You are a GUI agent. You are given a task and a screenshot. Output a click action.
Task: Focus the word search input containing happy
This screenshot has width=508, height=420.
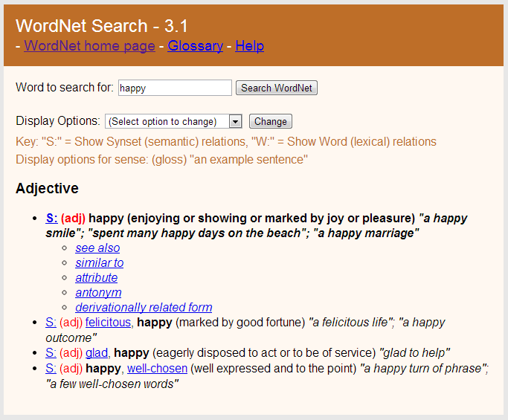point(175,88)
